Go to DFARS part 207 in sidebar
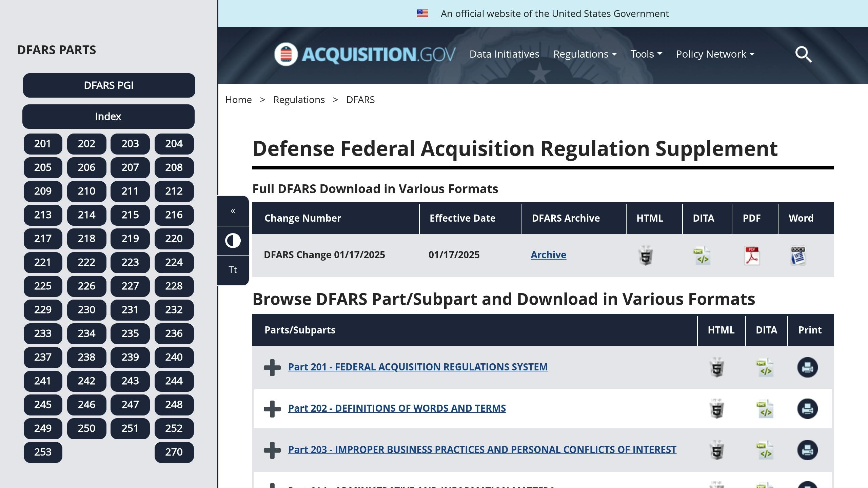Image resolution: width=868 pixels, height=488 pixels. [130, 168]
